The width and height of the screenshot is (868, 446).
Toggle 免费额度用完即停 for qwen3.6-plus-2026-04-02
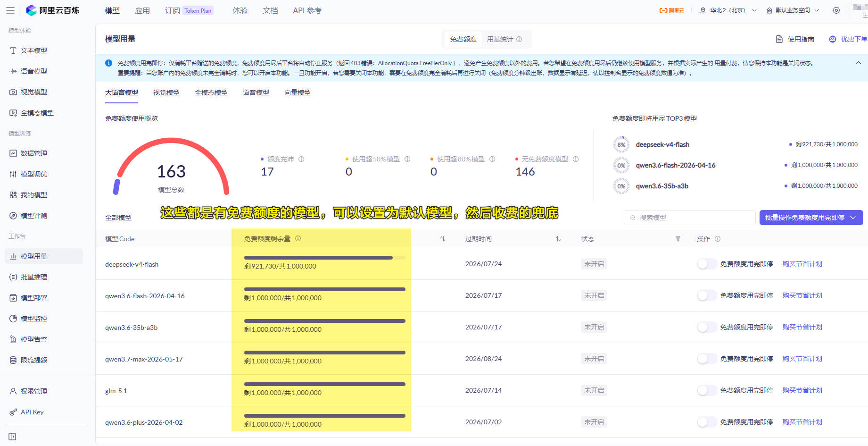706,422
